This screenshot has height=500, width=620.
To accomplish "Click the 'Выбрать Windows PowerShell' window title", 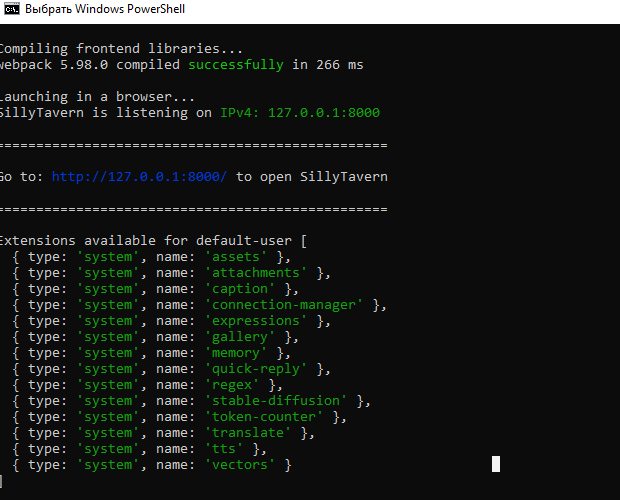I will pos(105,9).
